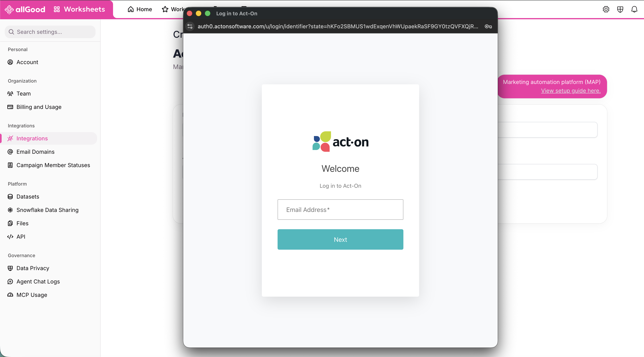Open Agent Chat Logs
This screenshot has height=357, width=644.
49,282
